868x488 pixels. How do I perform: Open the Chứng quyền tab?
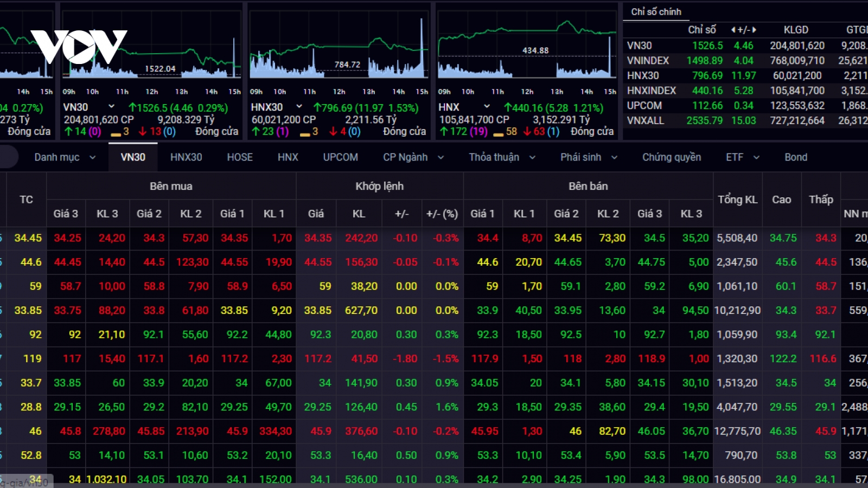672,157
